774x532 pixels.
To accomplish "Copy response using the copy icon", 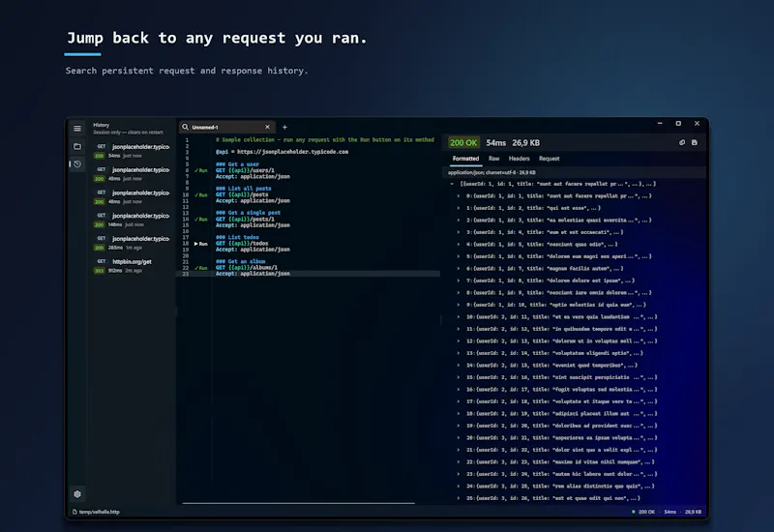I will pyautogui.click(x=682, y=142).
